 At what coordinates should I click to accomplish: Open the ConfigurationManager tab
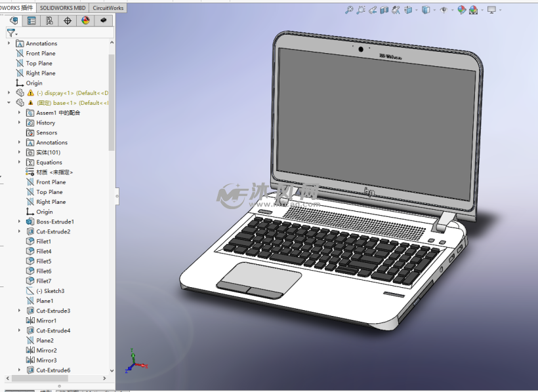pos(49,21)
